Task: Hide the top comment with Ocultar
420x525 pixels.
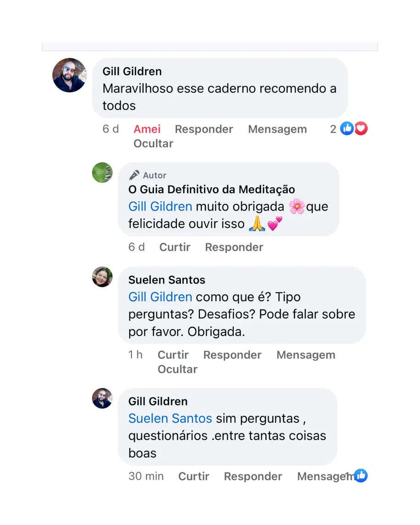Action: pyautogui.click(x=154, y=144)
